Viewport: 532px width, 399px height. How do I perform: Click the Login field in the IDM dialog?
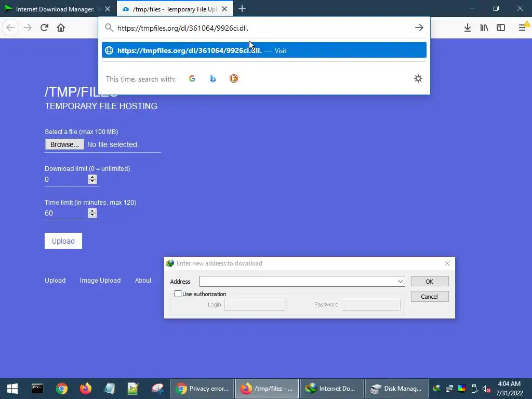[255, 304]
